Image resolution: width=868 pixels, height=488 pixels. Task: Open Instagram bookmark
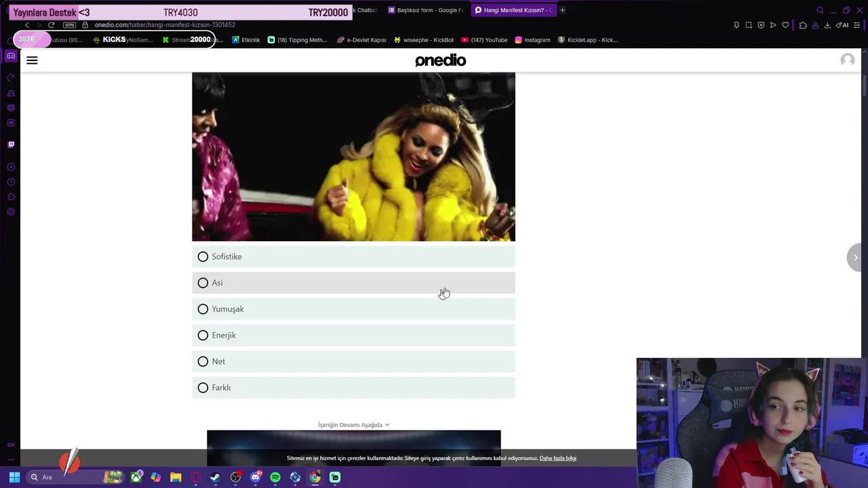pos(532,40)
